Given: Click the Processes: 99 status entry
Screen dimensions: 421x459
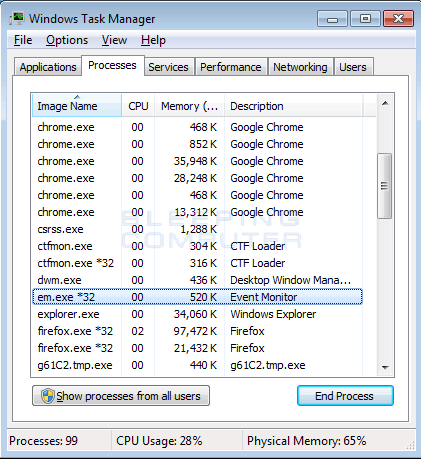Looking at the screenshot, I should (x=43, y=441).
